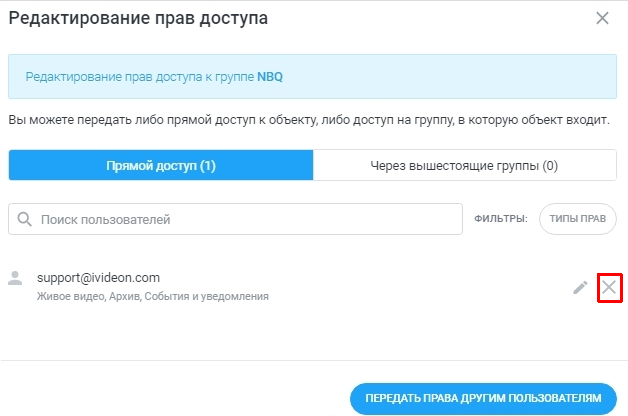Switch to the Прямой доступ (1) tab

(x=161, y=165)
